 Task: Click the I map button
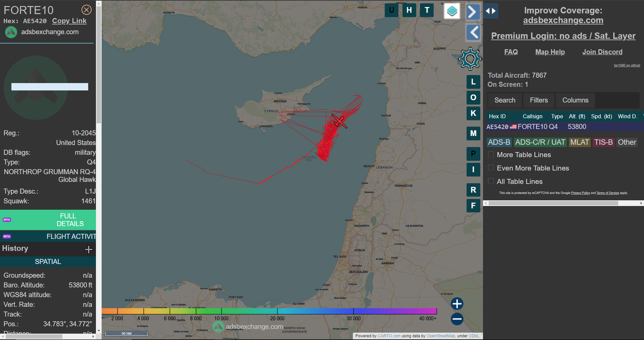[473, 169]
